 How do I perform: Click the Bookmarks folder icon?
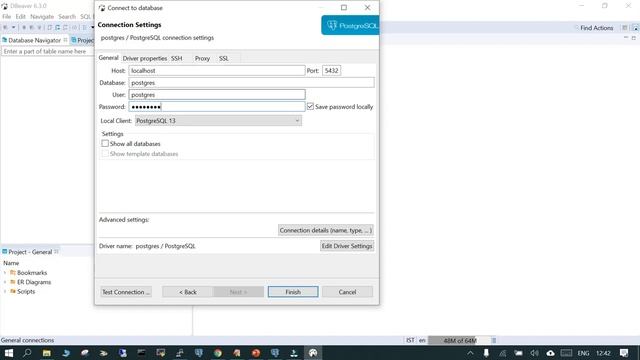(13, 272)
